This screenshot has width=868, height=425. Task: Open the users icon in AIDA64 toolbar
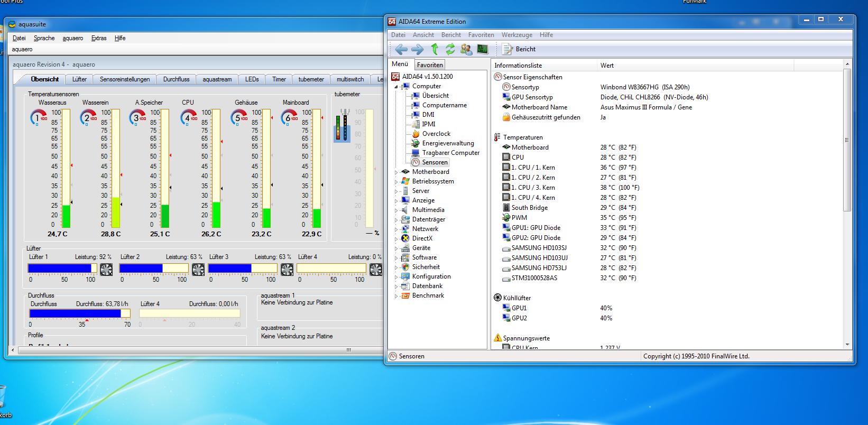(x=466, y=49)
